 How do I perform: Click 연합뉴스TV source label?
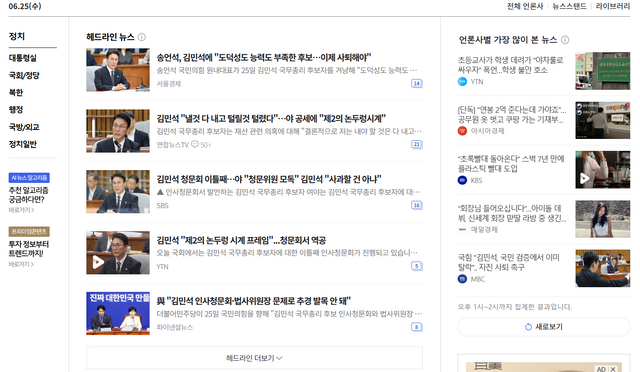[173, 145]
